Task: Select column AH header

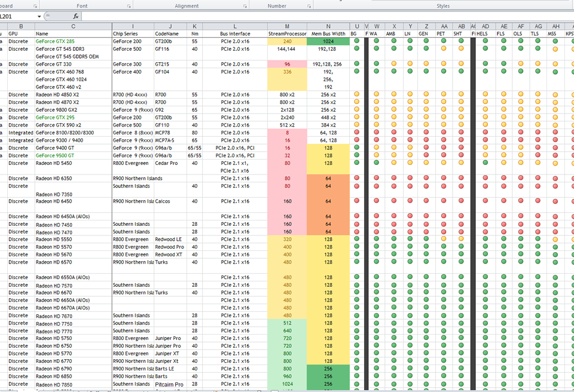Action: (555, 26)
